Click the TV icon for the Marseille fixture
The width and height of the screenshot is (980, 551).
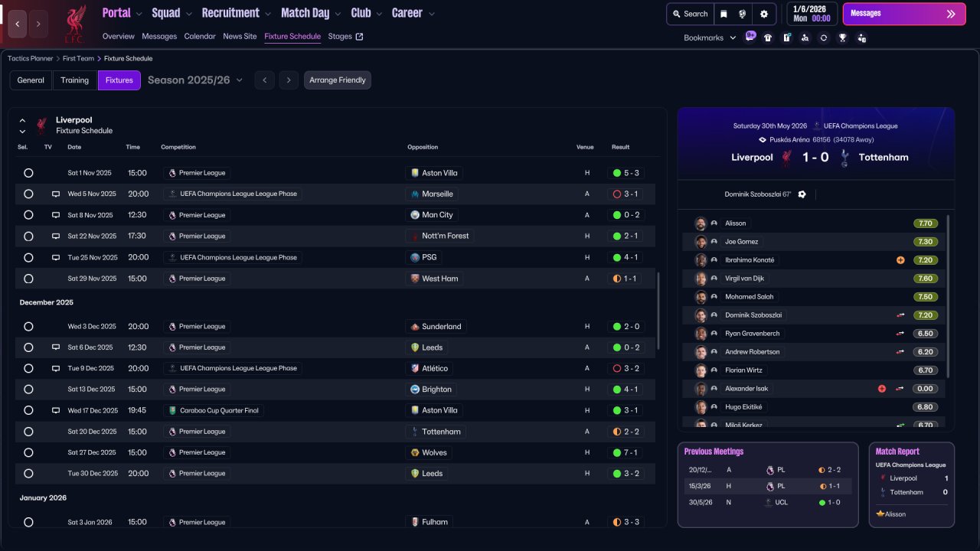pyautogui.click(x=56, y=194)
